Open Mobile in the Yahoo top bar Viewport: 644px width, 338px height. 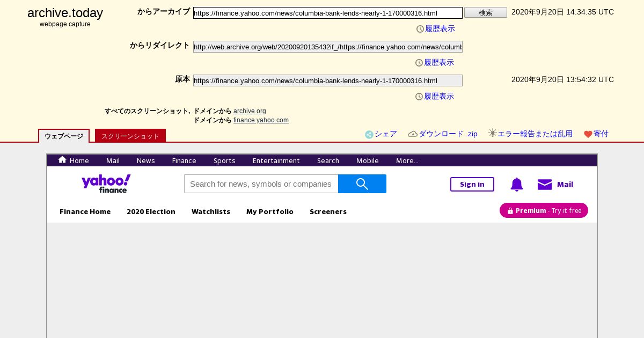[x=368, y=160]
